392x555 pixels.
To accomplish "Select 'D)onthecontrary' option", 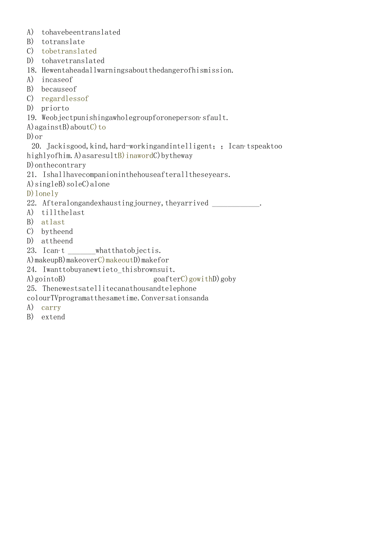I will [56, 165].
